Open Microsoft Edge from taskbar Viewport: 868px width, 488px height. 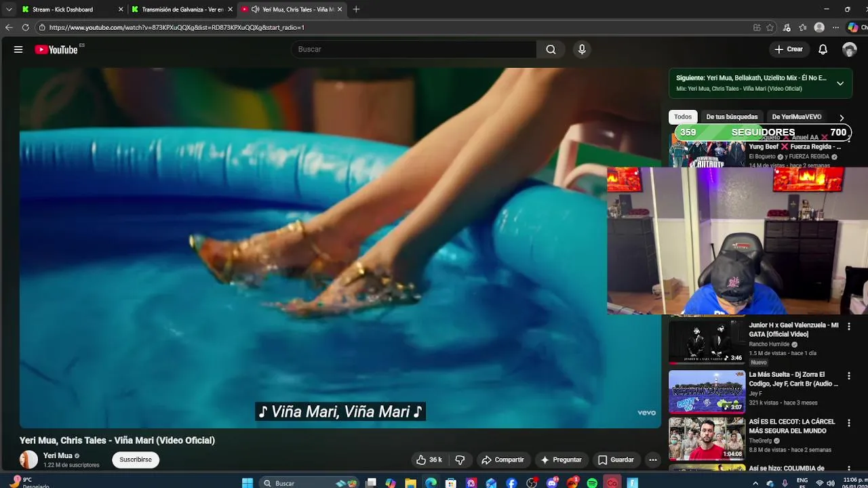point(431,483)
